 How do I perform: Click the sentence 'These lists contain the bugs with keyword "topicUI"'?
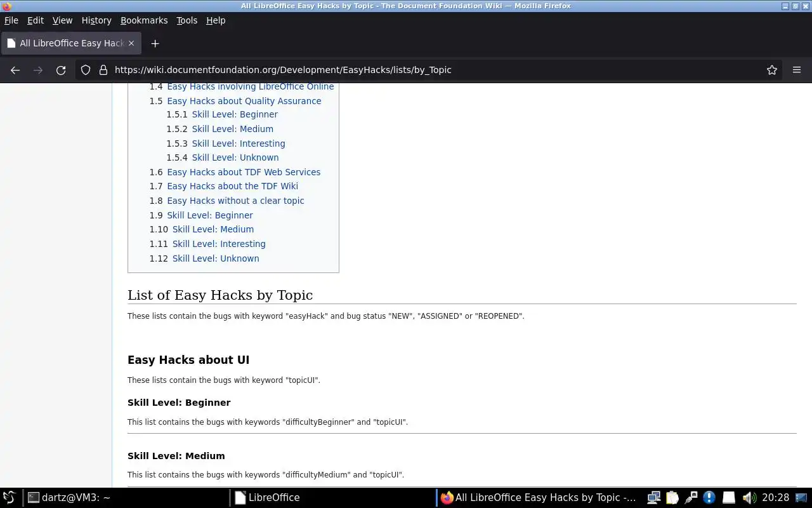tap(224, 380)
